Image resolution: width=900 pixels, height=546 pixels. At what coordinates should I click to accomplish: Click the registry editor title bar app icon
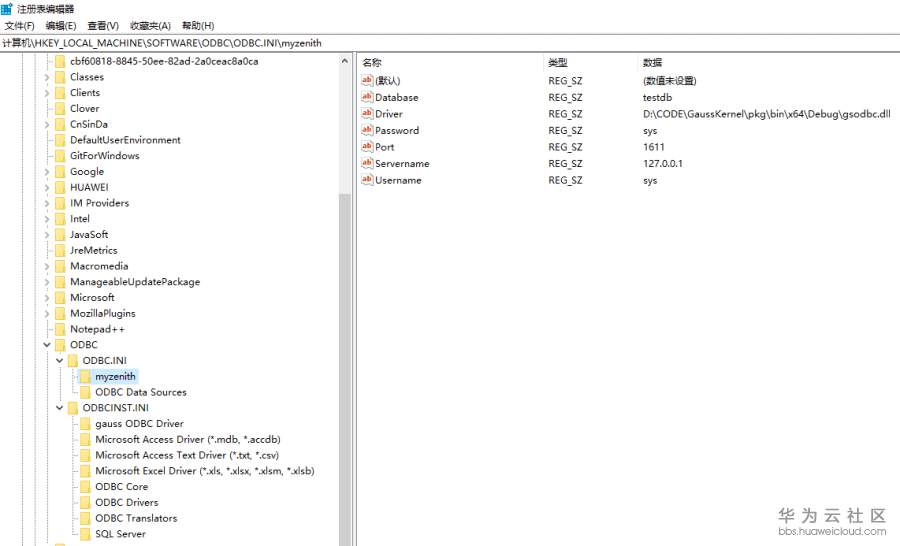[7, 9]
